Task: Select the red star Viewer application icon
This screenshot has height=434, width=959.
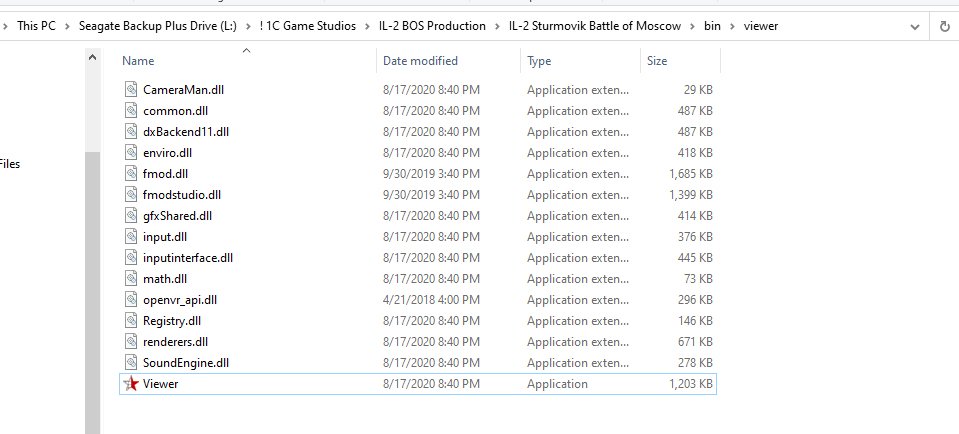Action: pos(131,384)
